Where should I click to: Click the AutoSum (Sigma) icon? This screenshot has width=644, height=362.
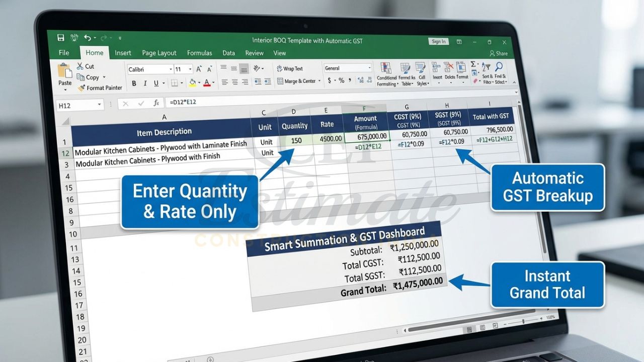473,64
